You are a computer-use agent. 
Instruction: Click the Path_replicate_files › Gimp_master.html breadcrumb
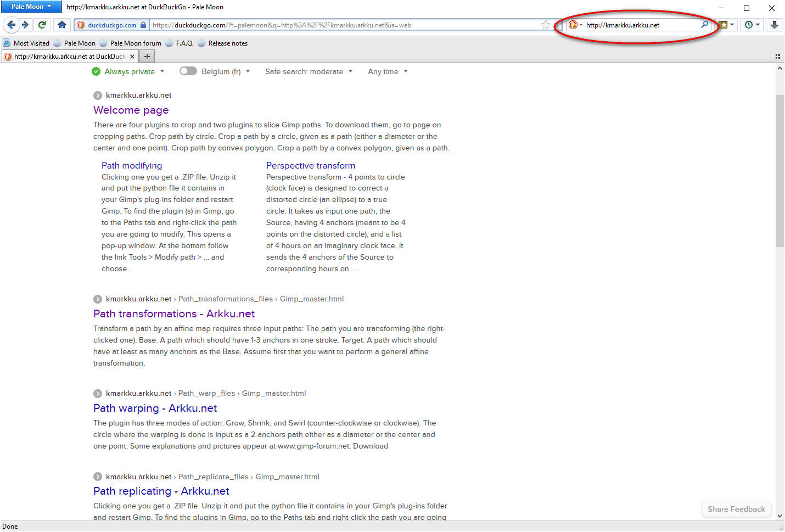click(x=249, y=477)
